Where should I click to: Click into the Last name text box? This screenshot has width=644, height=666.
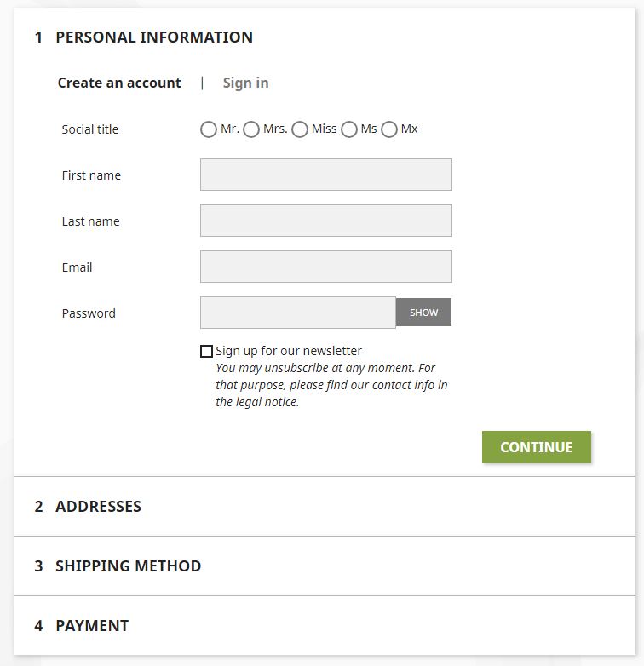click(x=325, y=221)
